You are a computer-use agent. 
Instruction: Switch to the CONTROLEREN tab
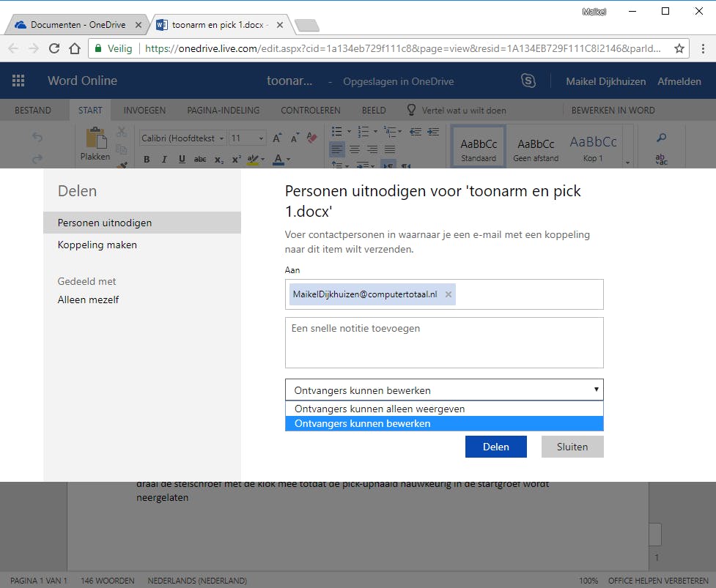(x=311, y=111)
